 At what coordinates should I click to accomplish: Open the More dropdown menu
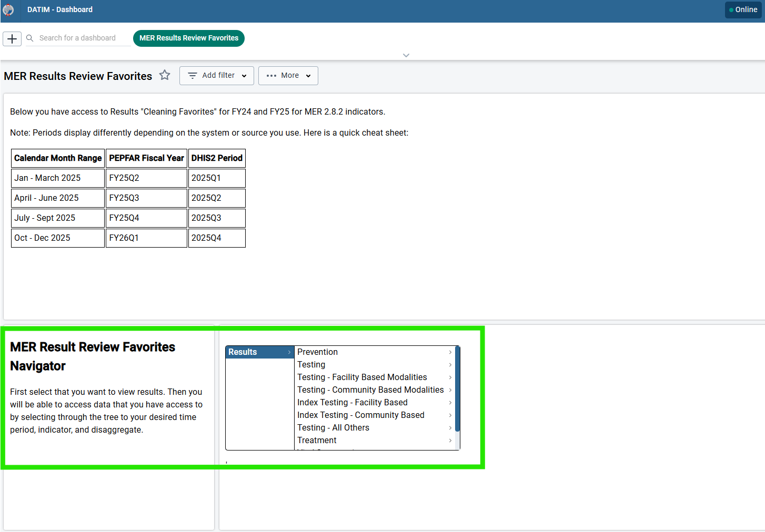click(288, 75)
